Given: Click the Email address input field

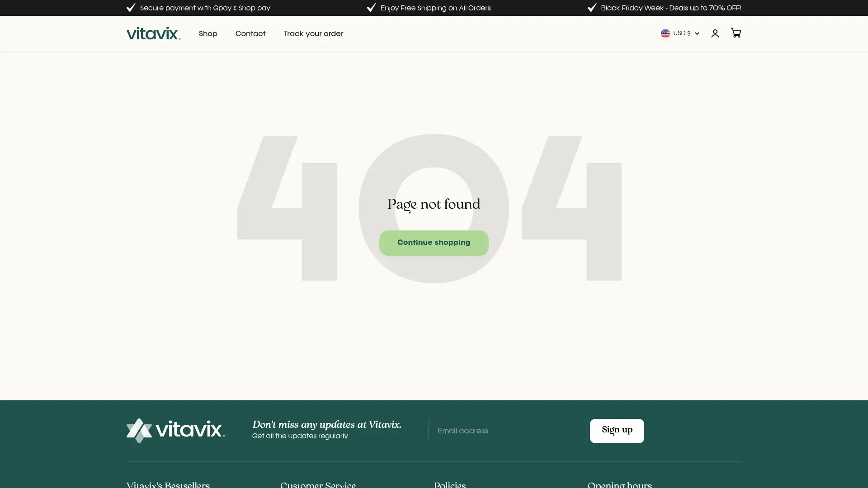Looking at the screenshot, I should (506, 431).
